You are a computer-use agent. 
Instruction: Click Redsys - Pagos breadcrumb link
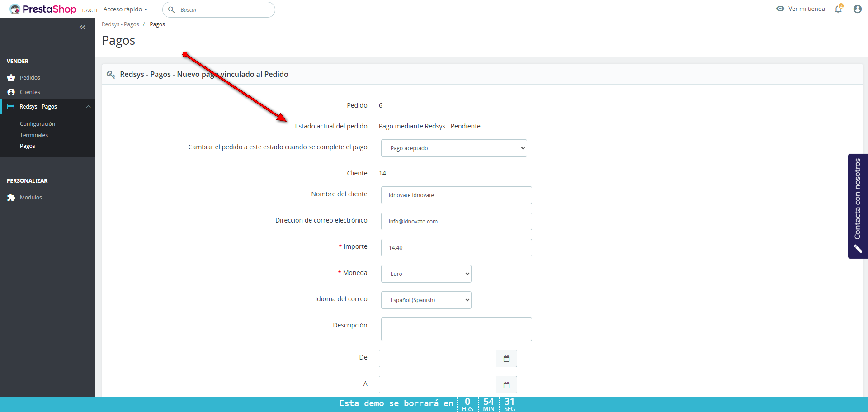point(120,24)
